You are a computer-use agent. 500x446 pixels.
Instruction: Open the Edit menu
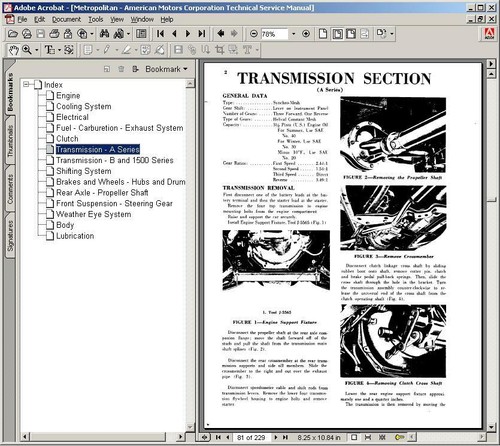pyautogui.click(x=39, y=20)
